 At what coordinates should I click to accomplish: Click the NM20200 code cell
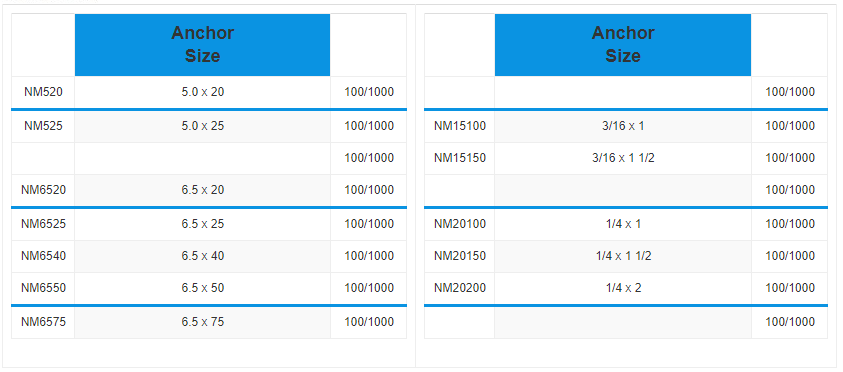(460, 288)
